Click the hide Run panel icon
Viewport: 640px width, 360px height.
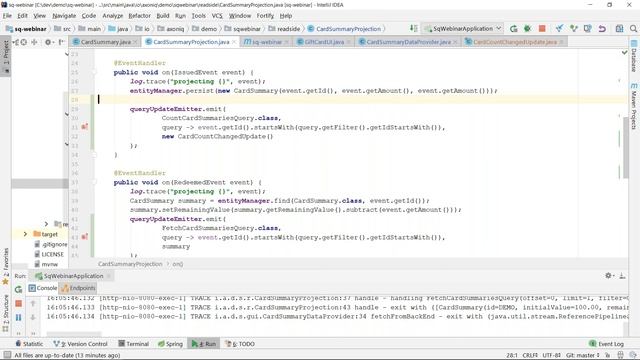(x=622, y=276)
